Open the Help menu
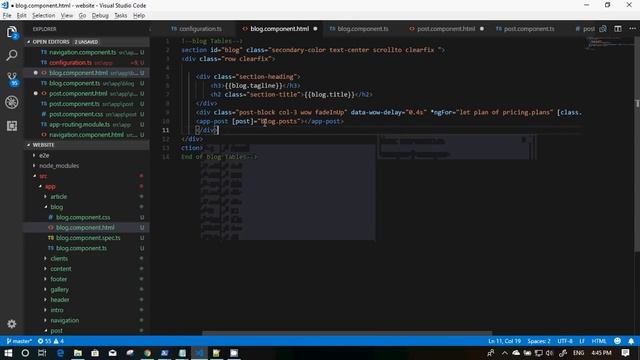Image resolution: width=640 pixels, height=360 pixels. (139, 16)
